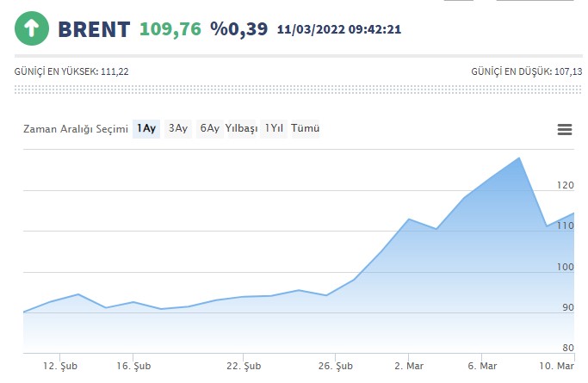The height and width of the screenshot is (383, 588).
Task: Select the Yılbaşı time range
Action: tap(241, 128)
